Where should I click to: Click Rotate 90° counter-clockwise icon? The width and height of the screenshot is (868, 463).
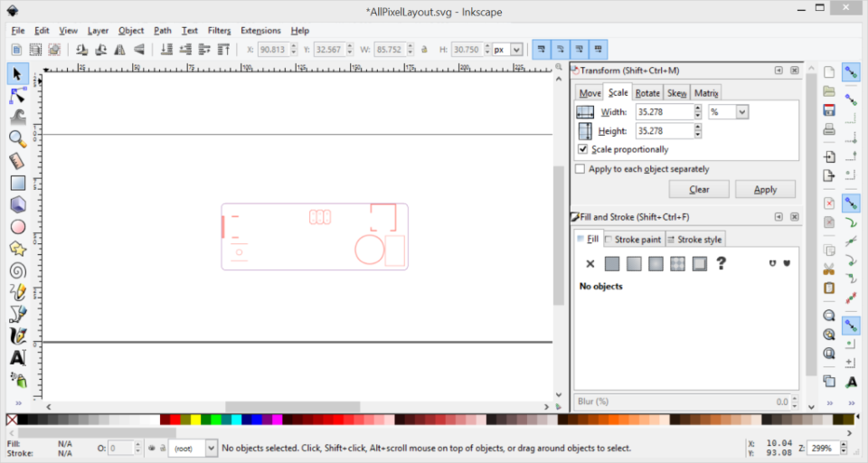tap(82, 50)
